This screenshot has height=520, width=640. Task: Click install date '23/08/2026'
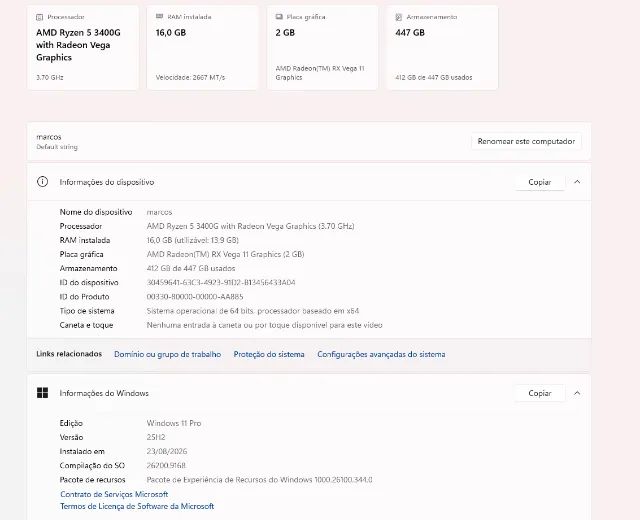click(167, 451)
